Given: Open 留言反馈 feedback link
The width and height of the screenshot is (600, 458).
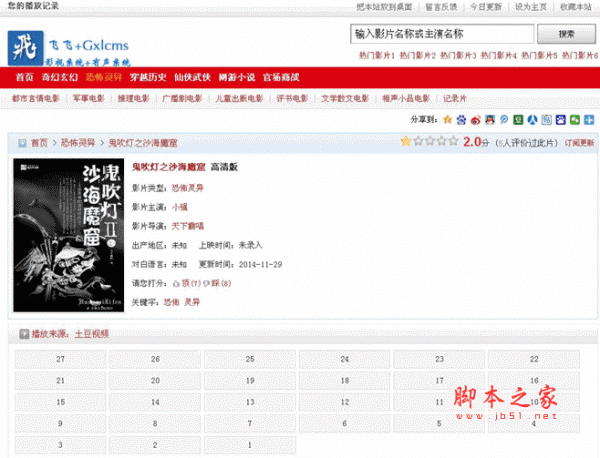Looking at the screenshot, I should pyautogui.click(x=441, y=7).
